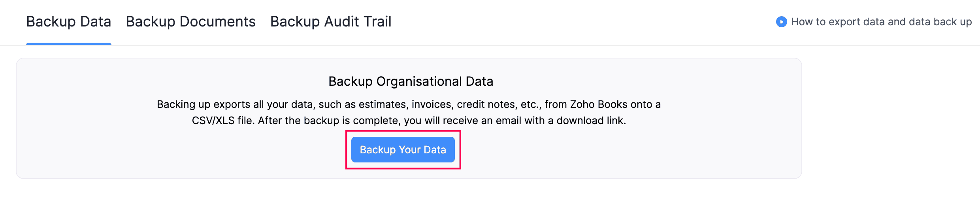The image size is (980, 215).
Task: Click the words 'Backing up exports' in the description
Action: 204,104
